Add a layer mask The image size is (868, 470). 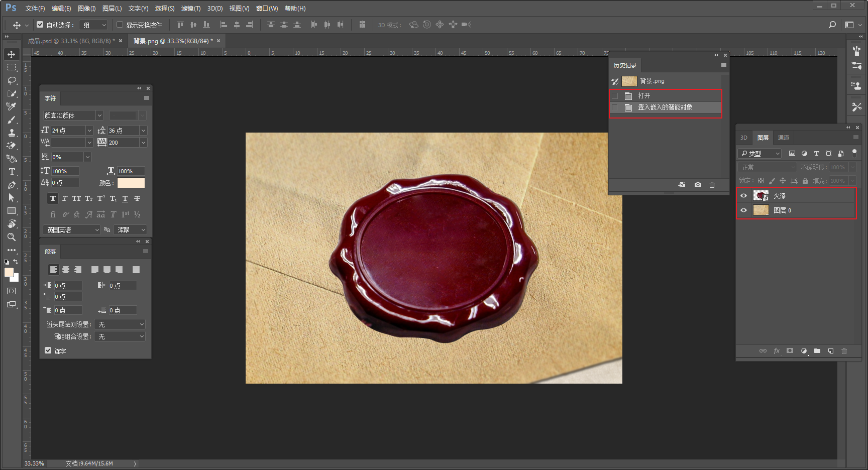pos(790,351)
